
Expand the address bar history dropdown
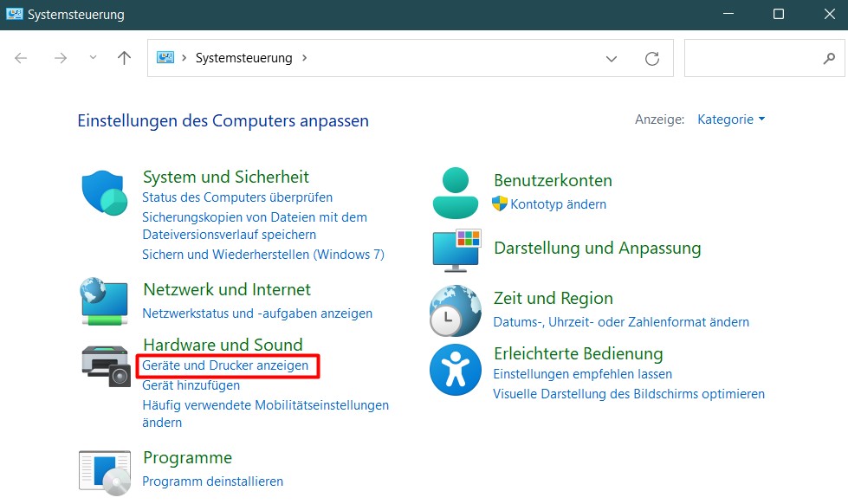pyautogui.click(x=612, y=58)
